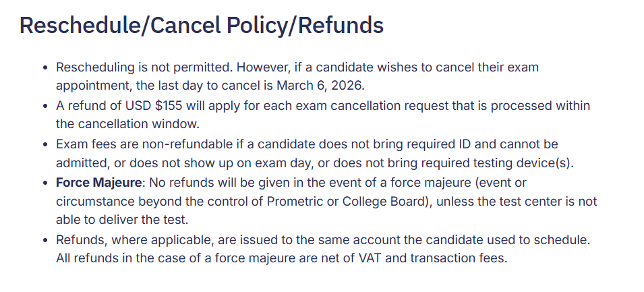Click the 'Exam fees are non-refundable' text
The width and height of the screenshot is (644, 292).
(x=144, y=144)
